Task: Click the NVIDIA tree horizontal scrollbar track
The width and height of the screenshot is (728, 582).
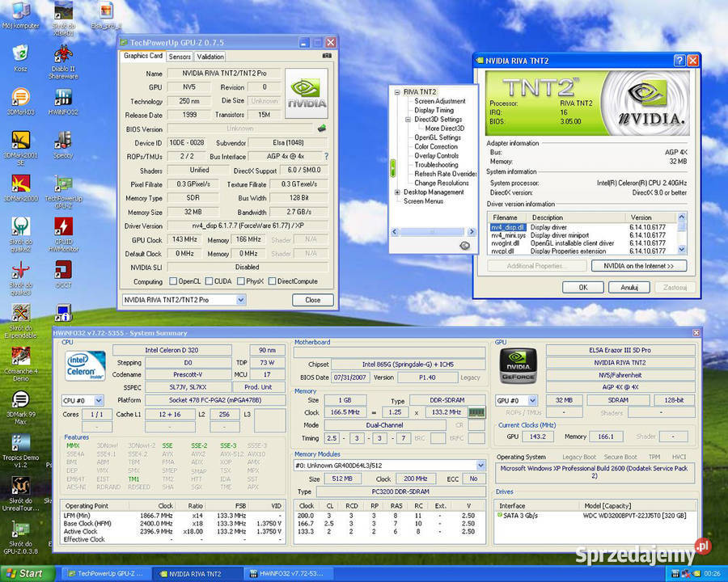Action: tap(432, 232)
